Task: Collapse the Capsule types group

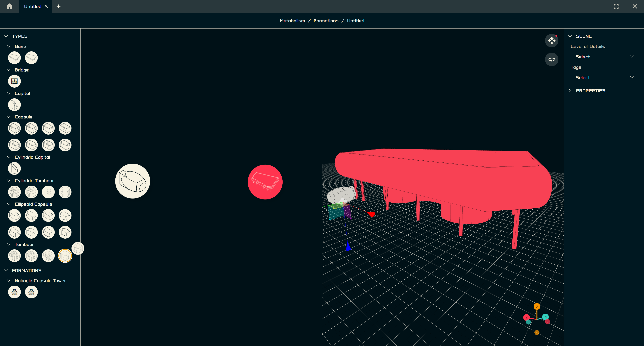Action: coord(9,117)
